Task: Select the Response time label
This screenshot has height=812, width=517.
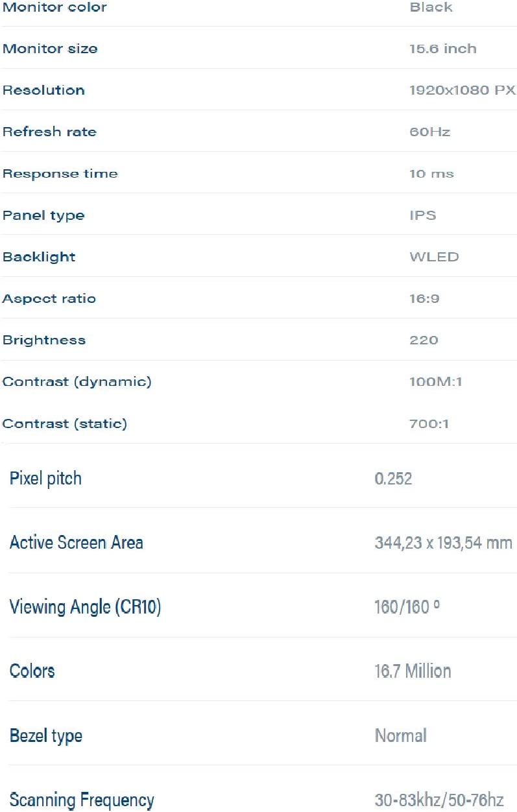Action: pos(60,174)
